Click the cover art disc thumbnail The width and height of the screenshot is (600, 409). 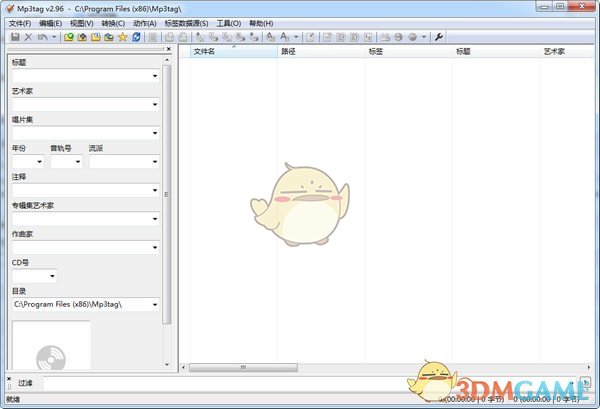tap(51, 345)
